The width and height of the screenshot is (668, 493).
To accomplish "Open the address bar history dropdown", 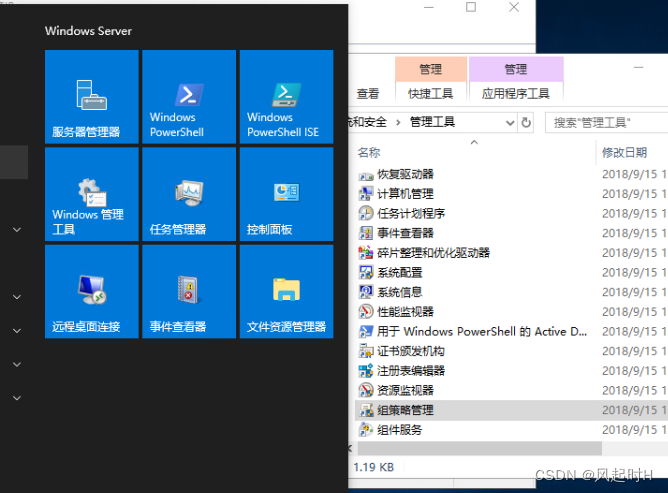I will pyautogui.click(x=510, y=123).
